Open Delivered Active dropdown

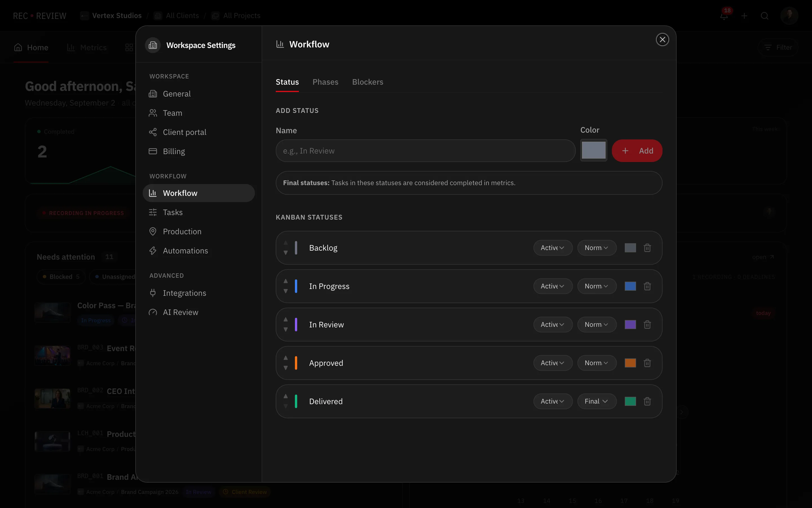coord(553,402)
